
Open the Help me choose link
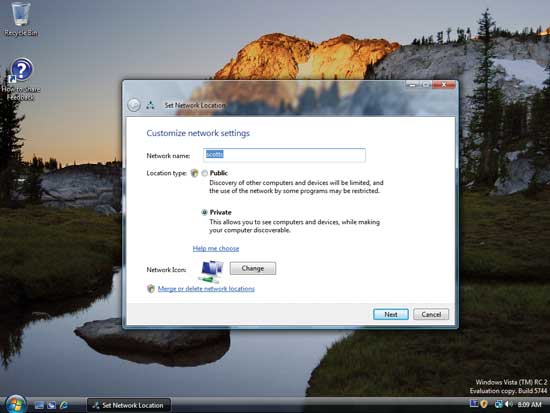point(216,248)
